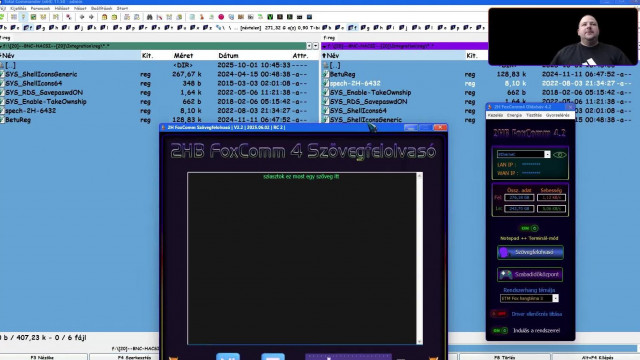The image size is (640, 360).
Task: Select BetuReg in right panel
Action: point(342,74)
